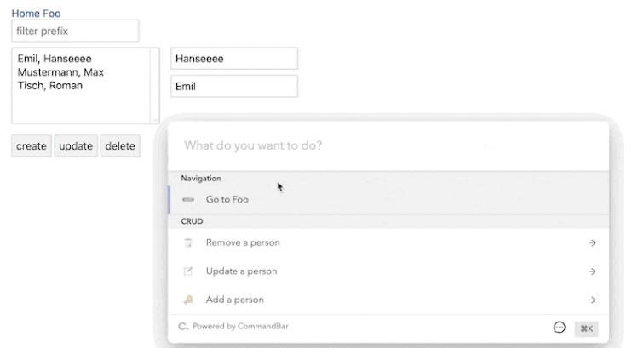This screenshot has width=644, height=348.
Task: Click the trash icon beside Remove a person
Action: coord(188,242)
